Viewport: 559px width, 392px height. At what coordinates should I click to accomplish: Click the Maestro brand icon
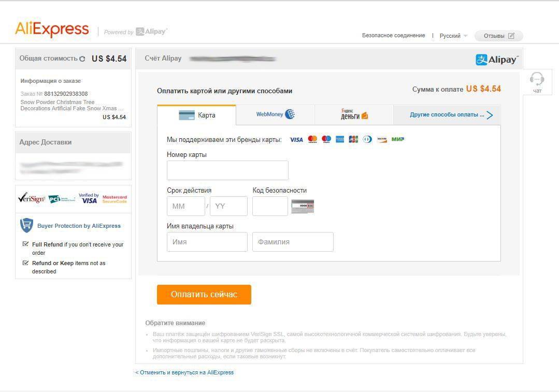click(326, 139)
